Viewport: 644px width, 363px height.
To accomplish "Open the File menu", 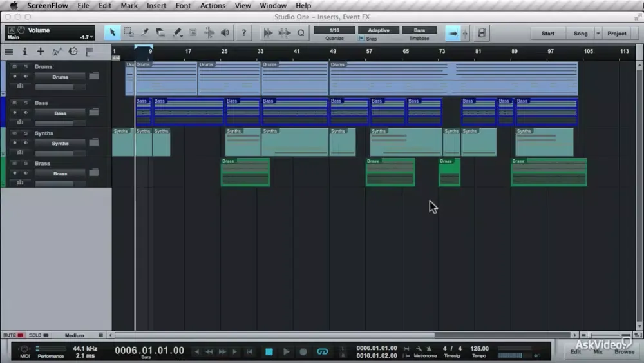I will click(x=83, y=6).
